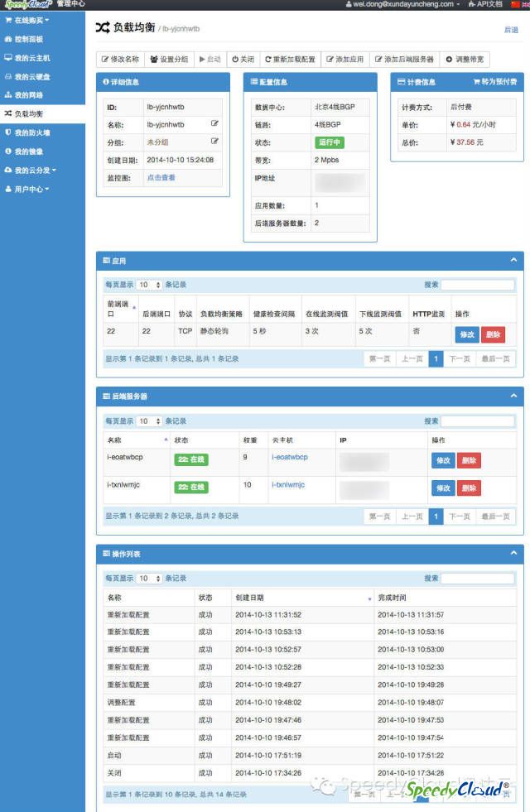Click 第一页 in 后端服务器 pagination
This screenshot has width=530, height=812.
tap(380, 517)
